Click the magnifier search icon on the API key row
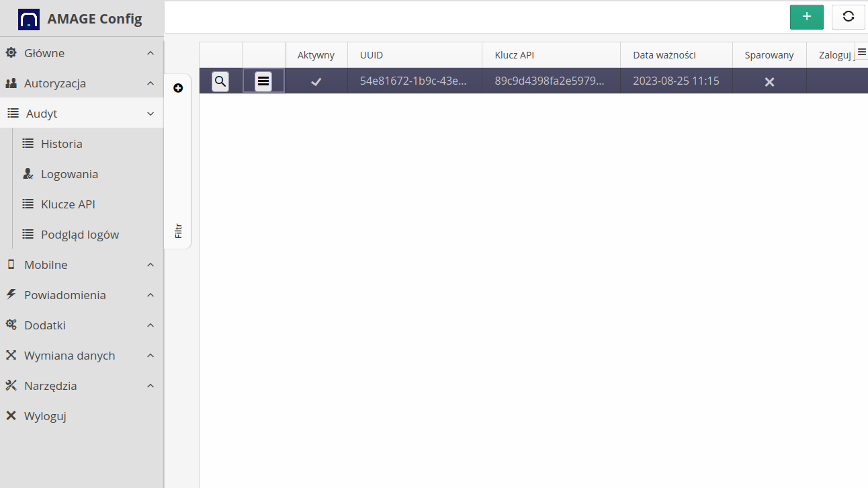Viewport: 868px width, 488px height. click(220, 81)
